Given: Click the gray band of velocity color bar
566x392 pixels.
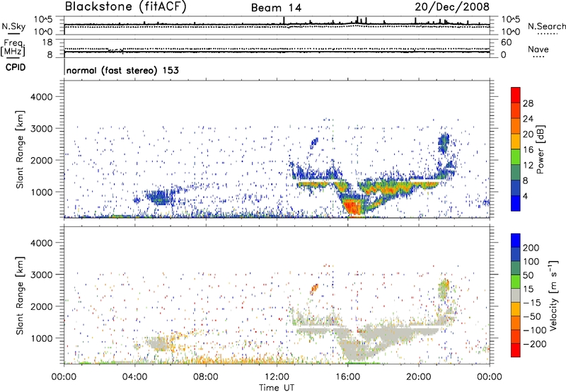Looking at the screenshot, I should (516, 296).
